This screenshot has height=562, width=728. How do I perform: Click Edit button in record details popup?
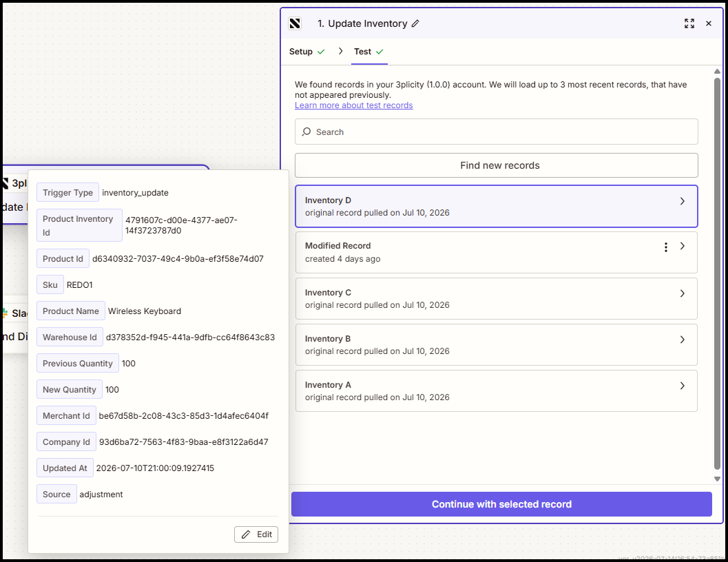coord(256,534)
